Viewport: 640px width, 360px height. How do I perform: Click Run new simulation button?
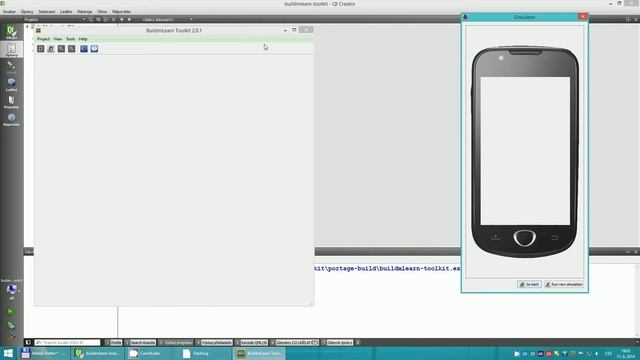click(x=564, y=284)
